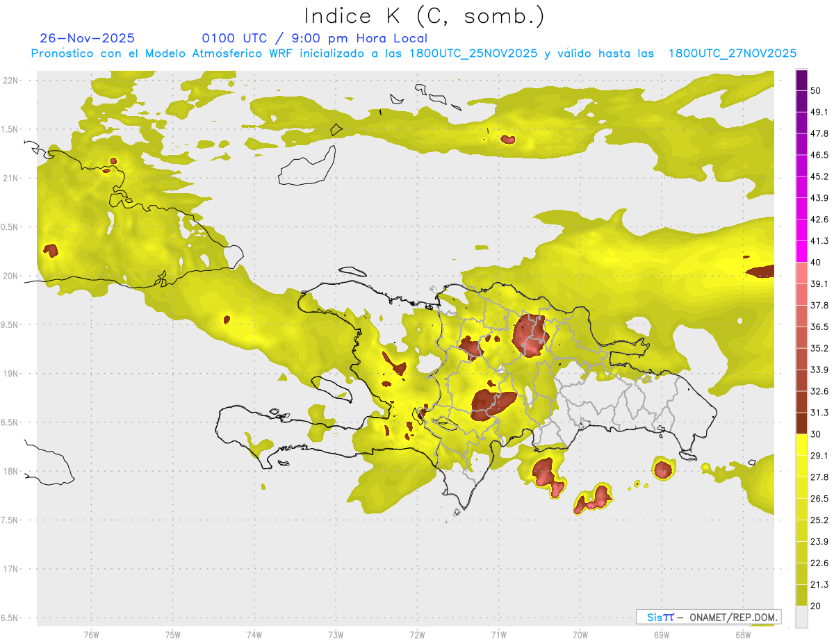The height and width of the screenshot is (644, 834).
Task: Click the "75W" longitude label
Action: [x=172, y=634]
